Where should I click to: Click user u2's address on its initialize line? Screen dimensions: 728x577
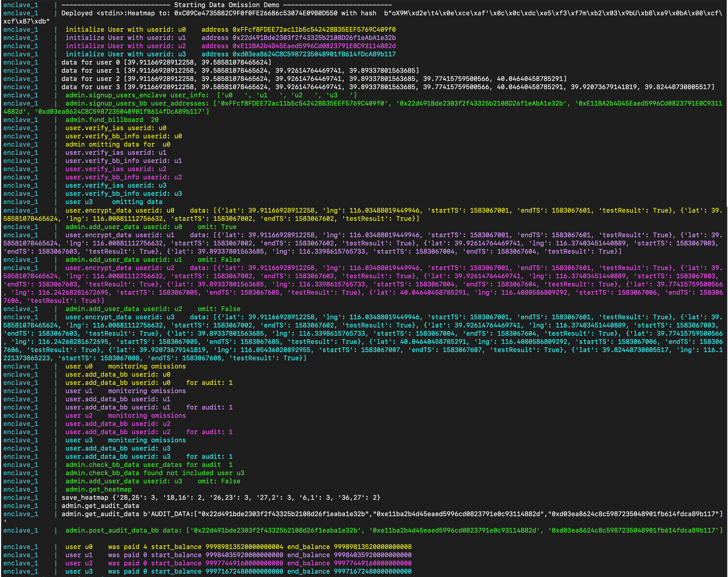click(314, 46)
